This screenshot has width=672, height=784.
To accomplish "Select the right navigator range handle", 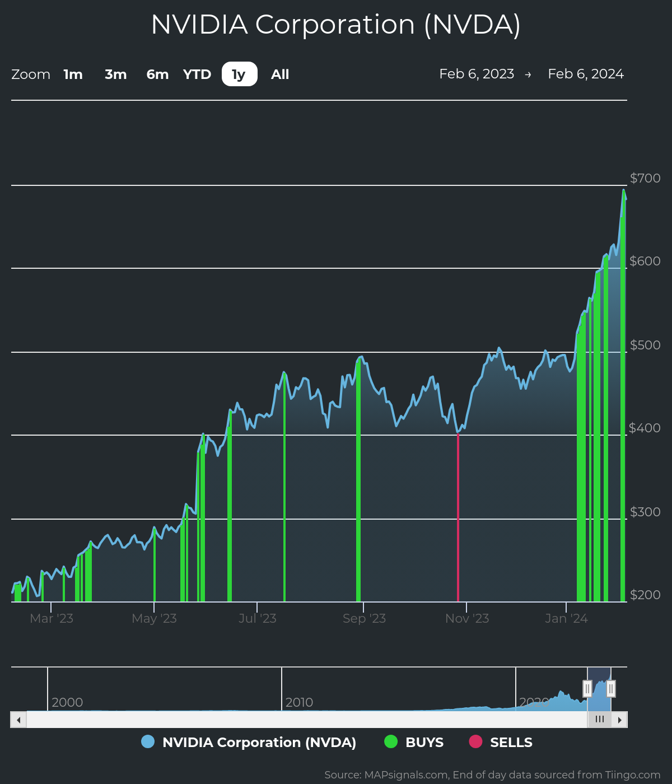I will click(x=611, y=689).
